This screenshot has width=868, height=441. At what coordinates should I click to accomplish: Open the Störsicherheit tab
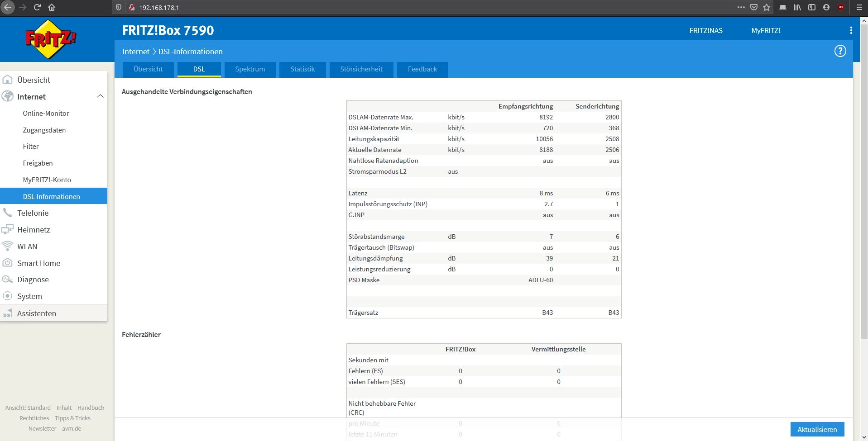click(x=361, y=69)
